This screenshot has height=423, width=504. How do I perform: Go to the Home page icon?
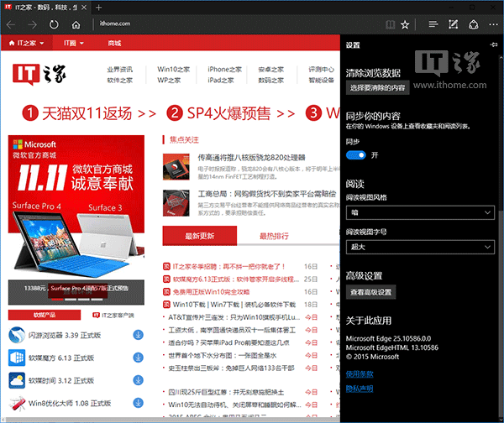pyautogui.click(x=76, y=24)
